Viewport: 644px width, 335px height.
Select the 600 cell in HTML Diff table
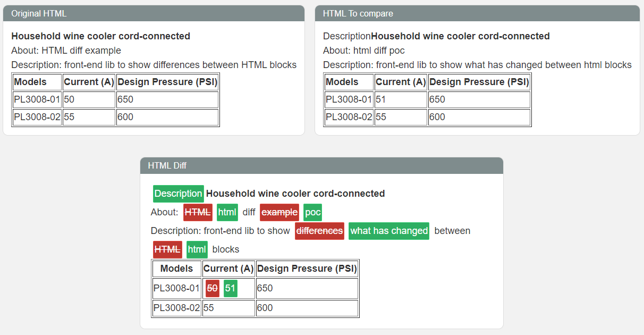coord(307,308)
